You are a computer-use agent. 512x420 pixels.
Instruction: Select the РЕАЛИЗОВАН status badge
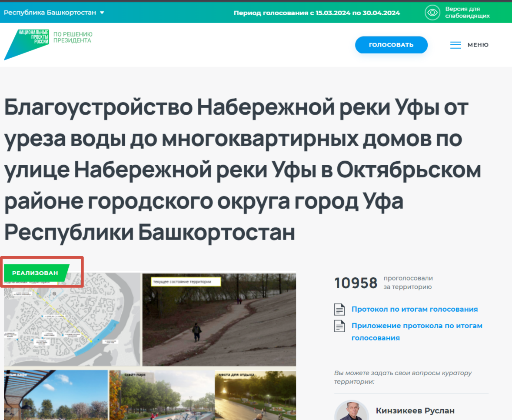(35, 273)
